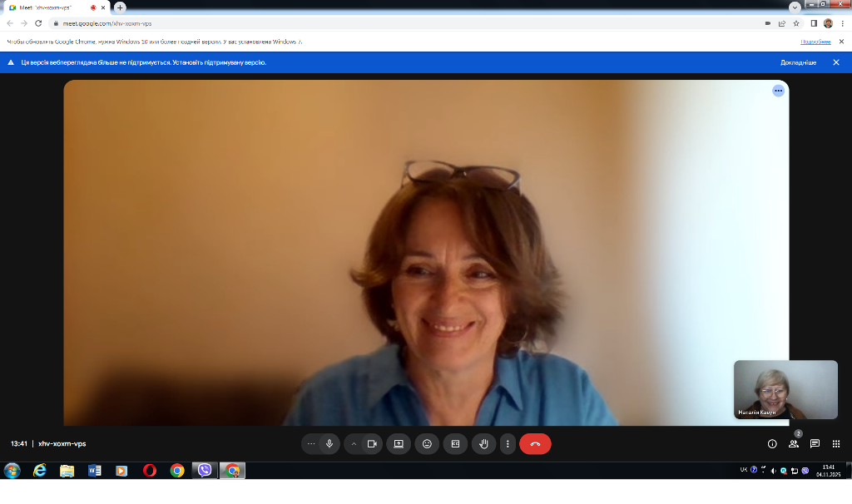Image resolution: width=852 pixels, height=504 pixels.
Task: Raise your hand in the meeting
Action: point(483,444)
